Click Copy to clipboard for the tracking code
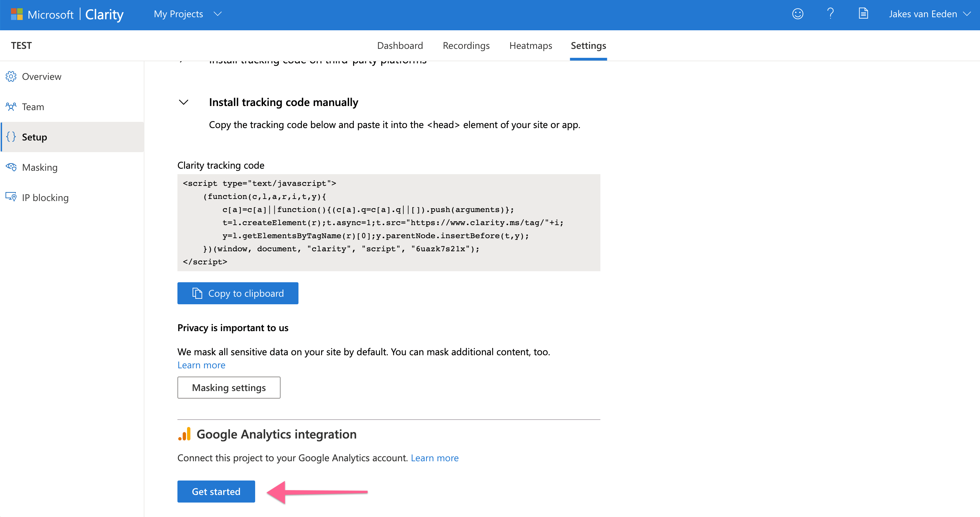This screenshot has width=980, height=517. [238, 293]
